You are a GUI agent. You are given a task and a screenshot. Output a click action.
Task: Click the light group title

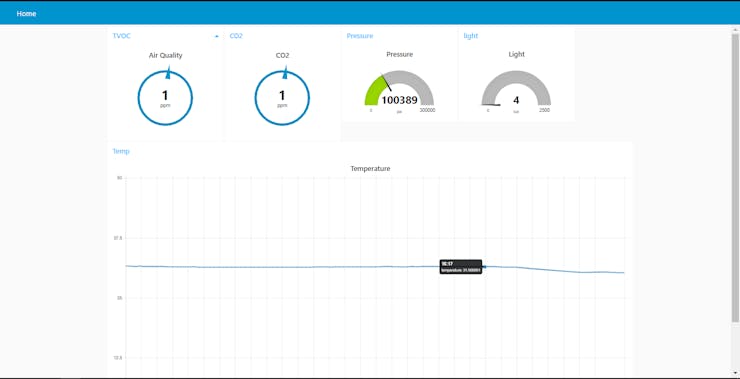(471, 36)
